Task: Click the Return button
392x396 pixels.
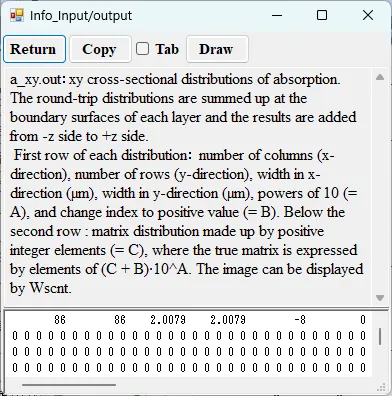Action: point(34,49)
